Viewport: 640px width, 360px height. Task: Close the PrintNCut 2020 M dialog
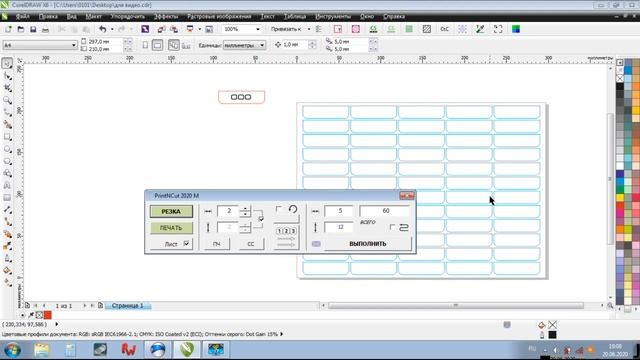pos(407,196)
